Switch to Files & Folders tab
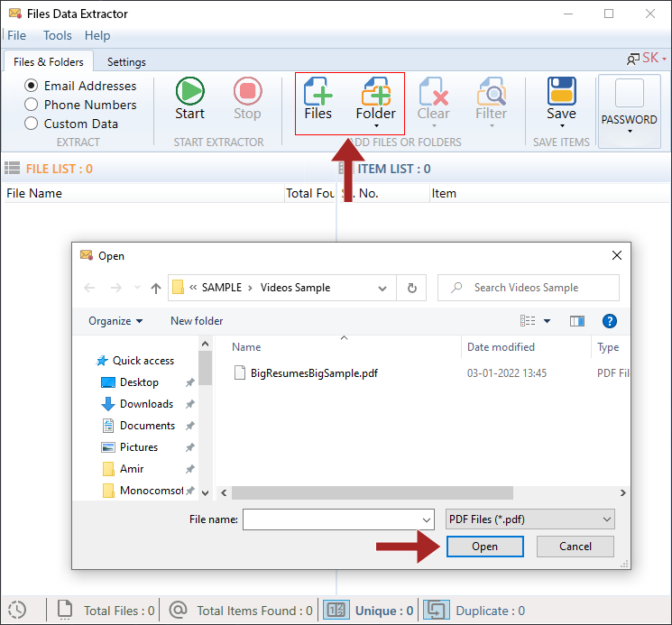The image size is (672, 625). click(49, 62)
